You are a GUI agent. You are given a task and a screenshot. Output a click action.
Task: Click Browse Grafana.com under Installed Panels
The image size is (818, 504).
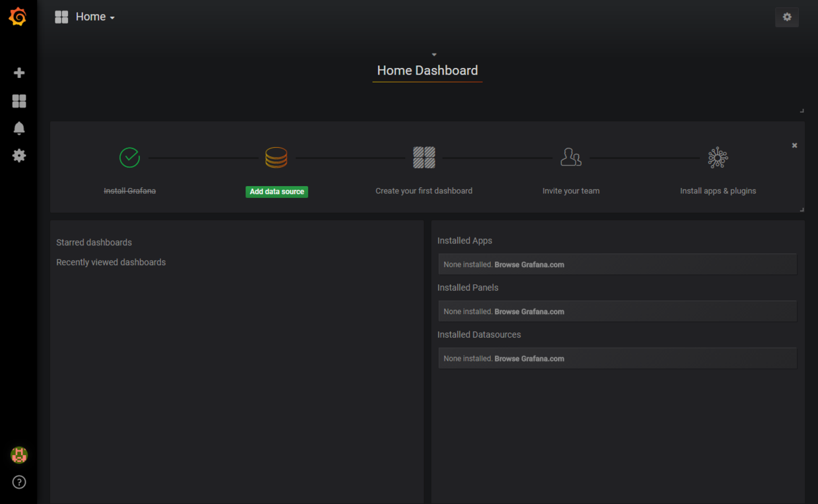pyautogui.click(x=530, y=311)
